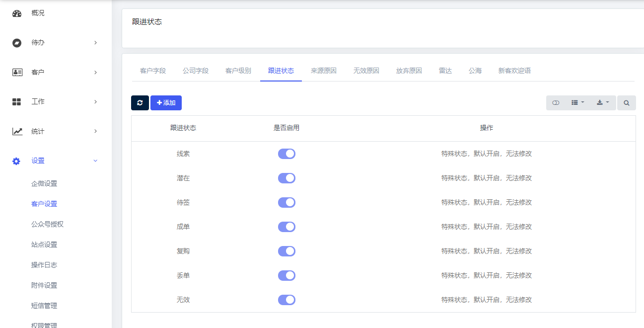
Task: Switch to the 客户字段 tab
Action: (153, 71)
